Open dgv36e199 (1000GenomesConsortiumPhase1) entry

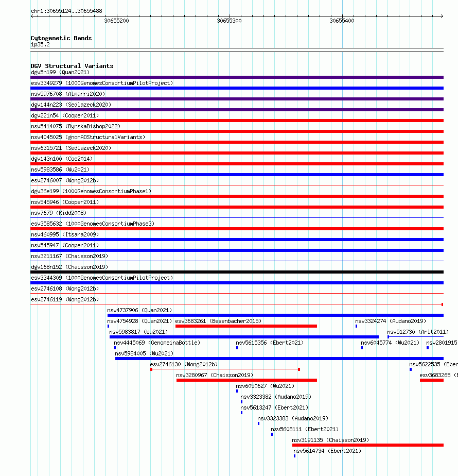click(x=91, y=191)
